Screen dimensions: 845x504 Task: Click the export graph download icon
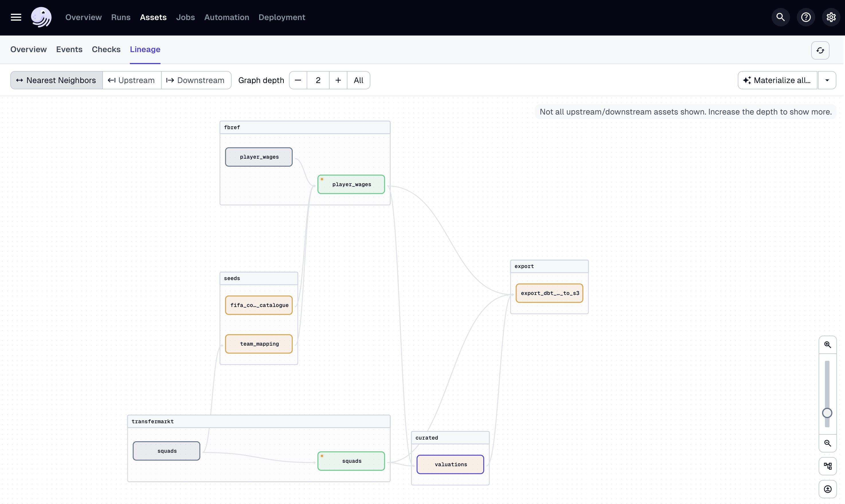point(827,489)
